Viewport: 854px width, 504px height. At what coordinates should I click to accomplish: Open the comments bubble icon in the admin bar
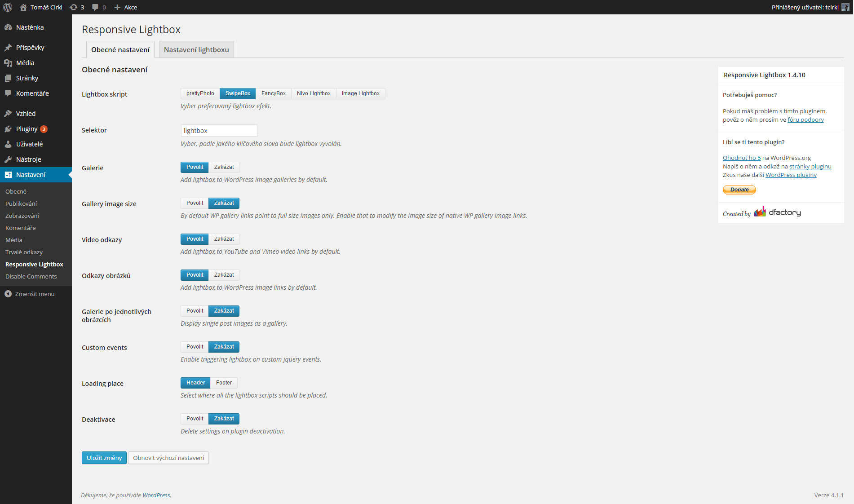(x=95, y=7)
